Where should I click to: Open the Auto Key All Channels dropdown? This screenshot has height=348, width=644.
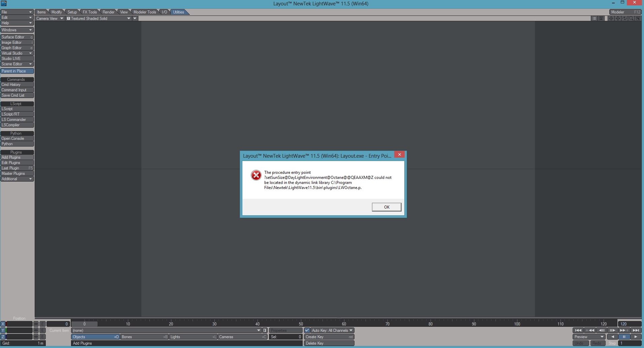point(332,330)
